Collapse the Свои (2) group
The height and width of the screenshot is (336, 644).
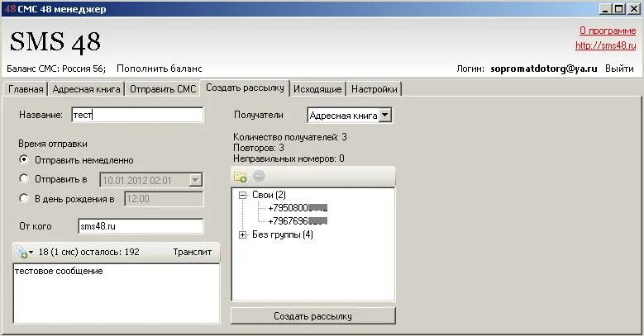pos(243,196)
